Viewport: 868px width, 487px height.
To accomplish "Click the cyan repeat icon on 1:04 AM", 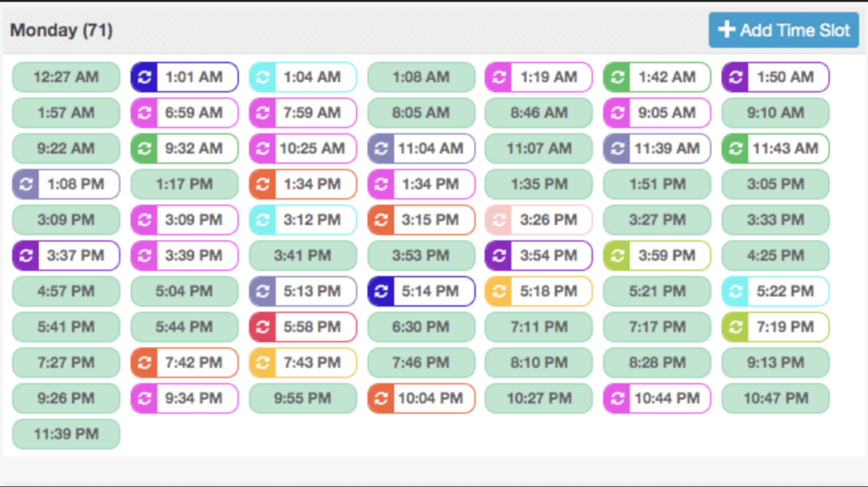I will coord(263,77).
